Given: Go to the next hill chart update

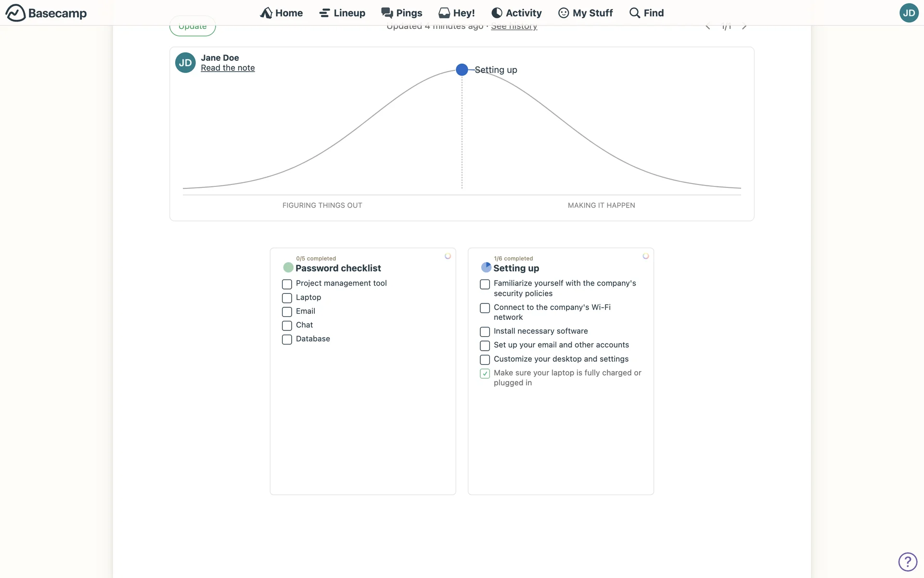Looking at the screenshot, I should click(744, 26).
